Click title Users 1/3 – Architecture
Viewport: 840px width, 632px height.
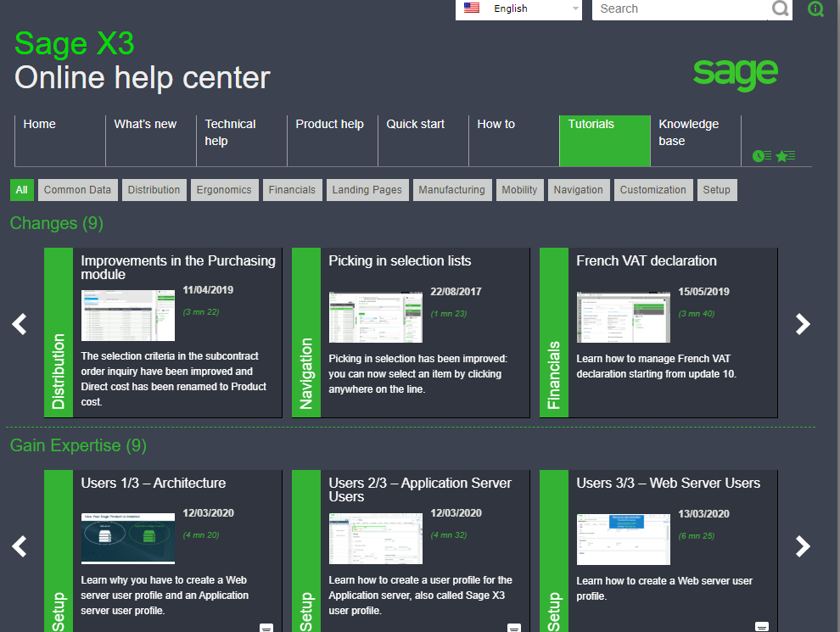pos(154,483)
